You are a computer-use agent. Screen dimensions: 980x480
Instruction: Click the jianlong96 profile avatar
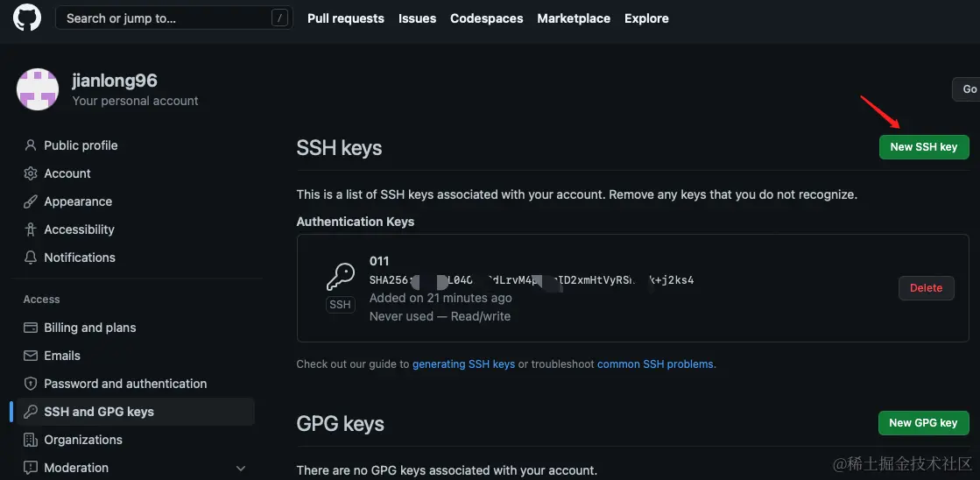(38, 89)
